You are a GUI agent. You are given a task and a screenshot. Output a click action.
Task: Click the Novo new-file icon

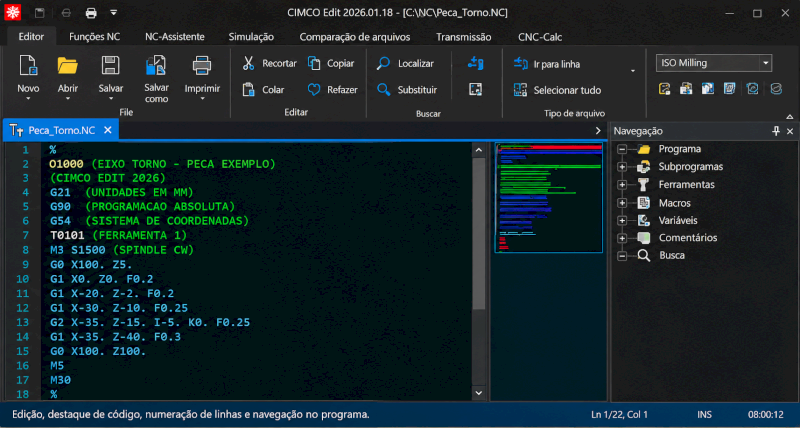click(28, 65)
